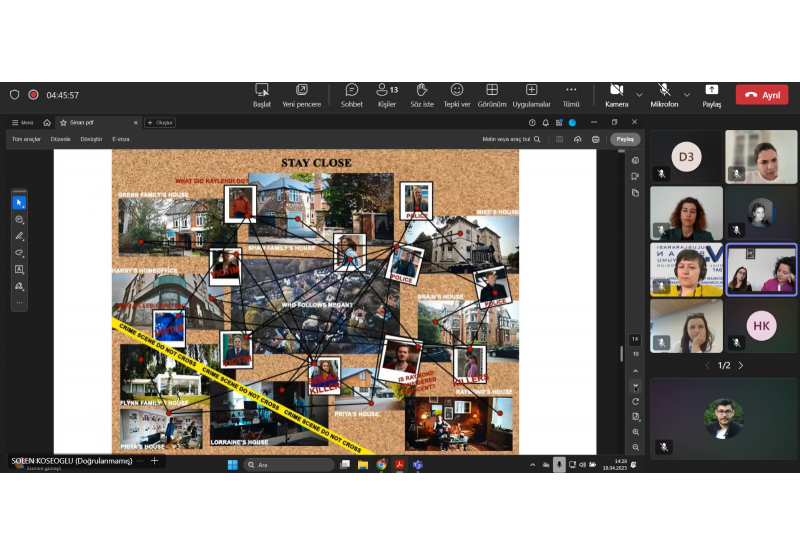Click the save icon in Acrobat toolbar

pyautogui.click(x=560, y=139)
